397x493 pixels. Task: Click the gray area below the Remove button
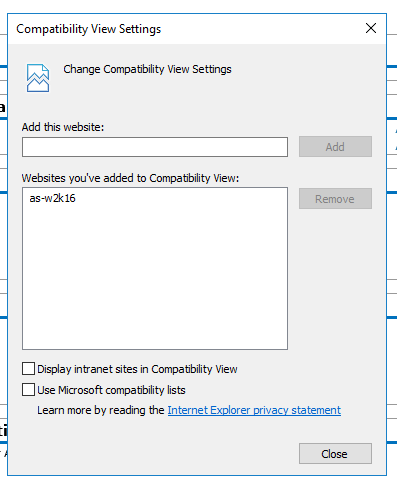(335, 280)
